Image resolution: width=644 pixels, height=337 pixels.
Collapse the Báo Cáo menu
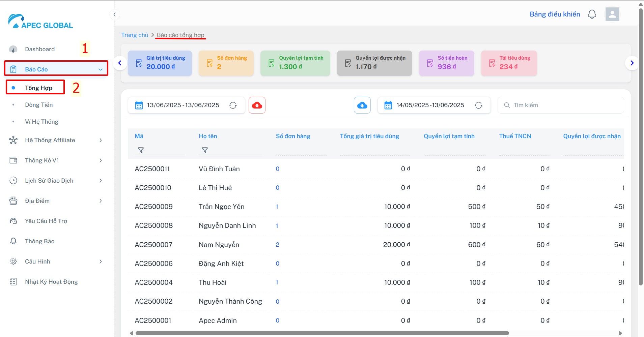(x=56, y=69)
